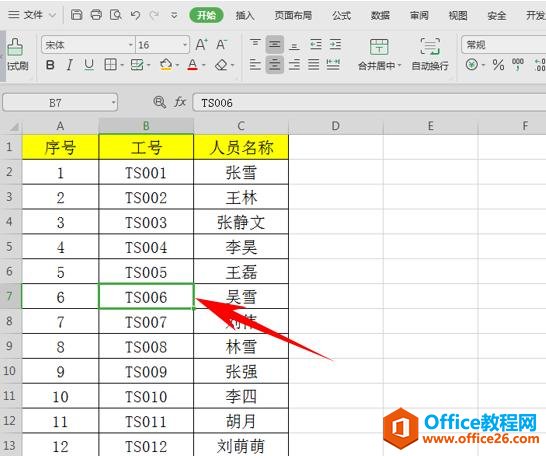The image size is (546, 456).
Task: Center text horizontally
Action: coord(275,65)
